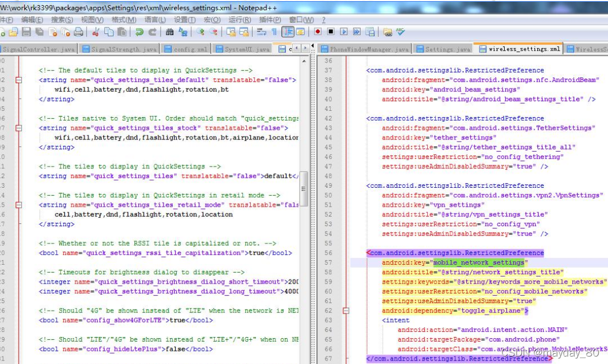608x364 pixels.
Task: Click the Save recorded macro icon
Action: tap(370, 32)
